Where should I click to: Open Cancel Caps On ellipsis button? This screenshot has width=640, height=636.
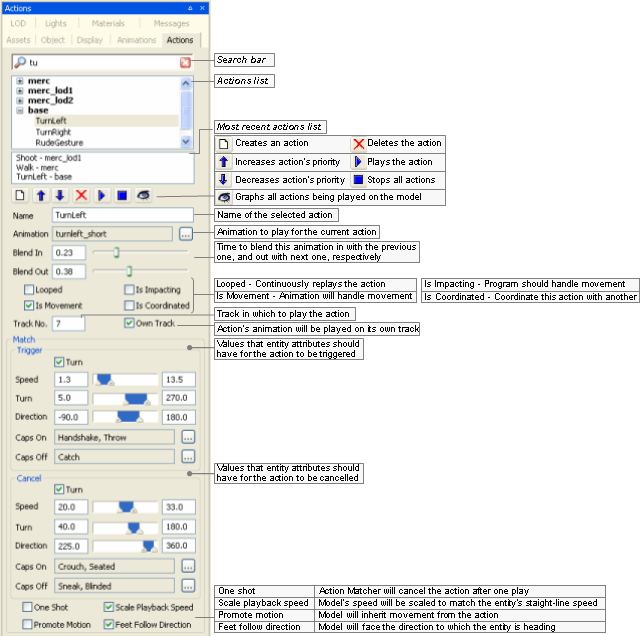click(188, 566)
